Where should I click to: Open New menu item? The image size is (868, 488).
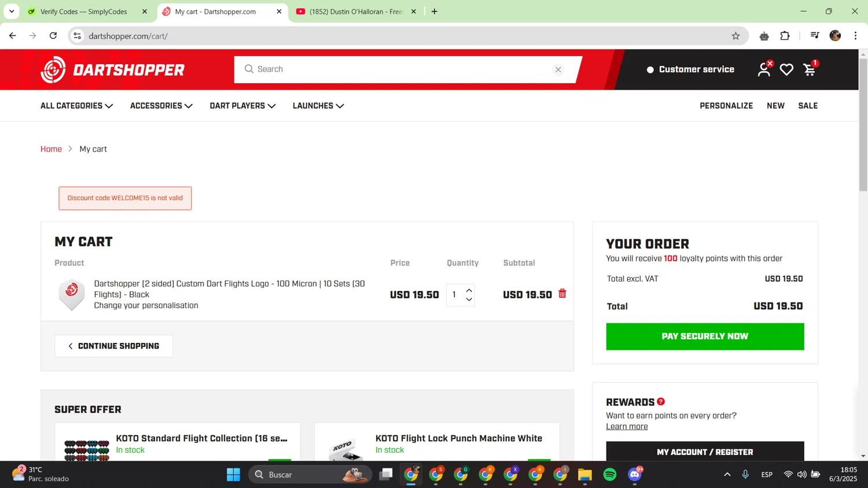point(775,106)
